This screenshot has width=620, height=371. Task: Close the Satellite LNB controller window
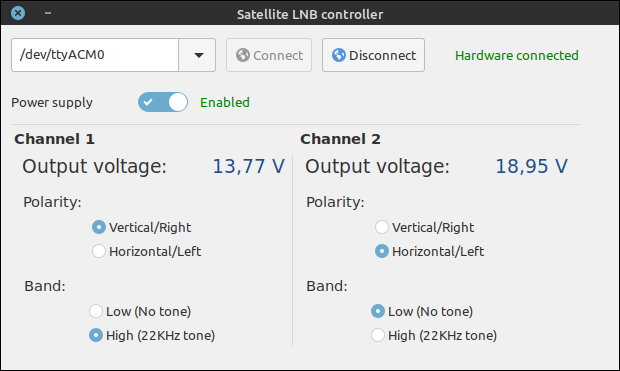(18, 13)
